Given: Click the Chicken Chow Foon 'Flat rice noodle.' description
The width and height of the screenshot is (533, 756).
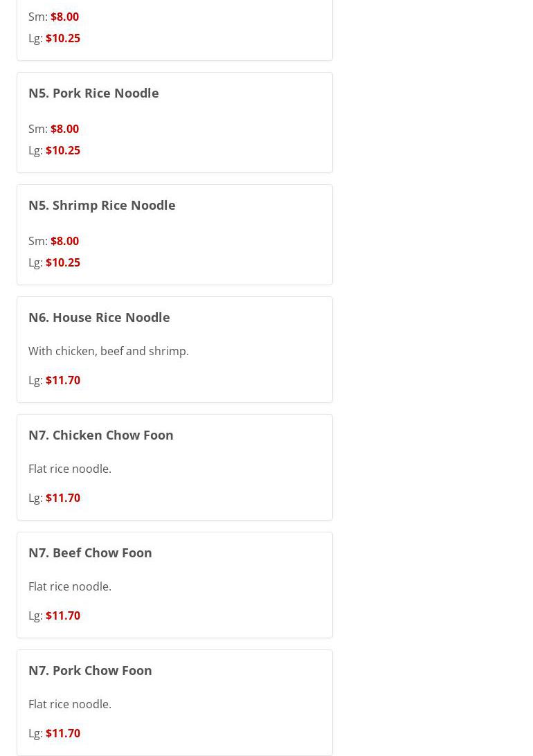Looking at the screenshot, I should [x=70, y=469].
